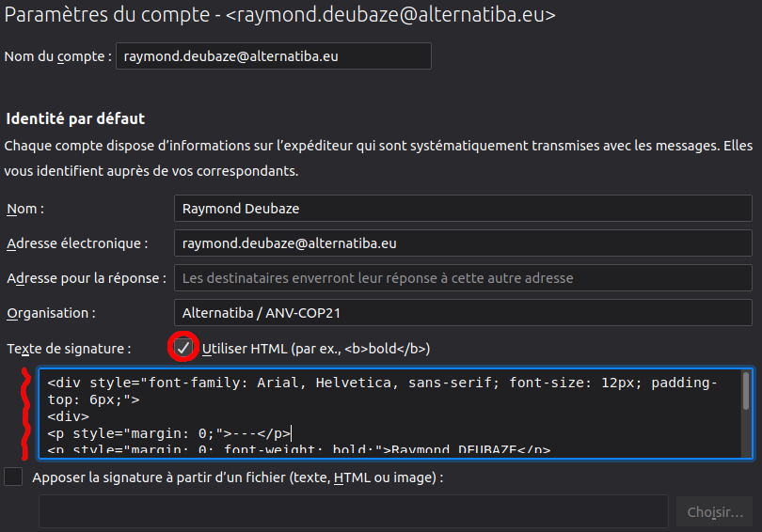The image size is (762, 532).
Task: Click inside the signature HTML text area
Action: coord(390,414)
